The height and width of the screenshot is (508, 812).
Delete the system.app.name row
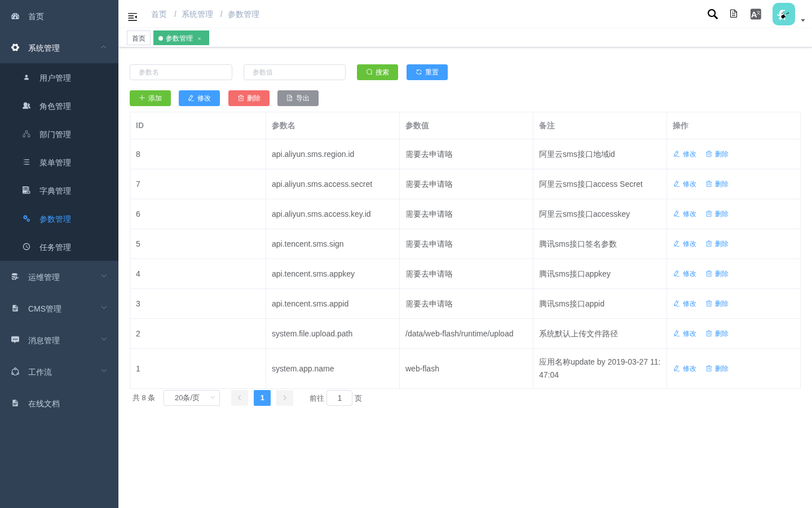[717, 369]
